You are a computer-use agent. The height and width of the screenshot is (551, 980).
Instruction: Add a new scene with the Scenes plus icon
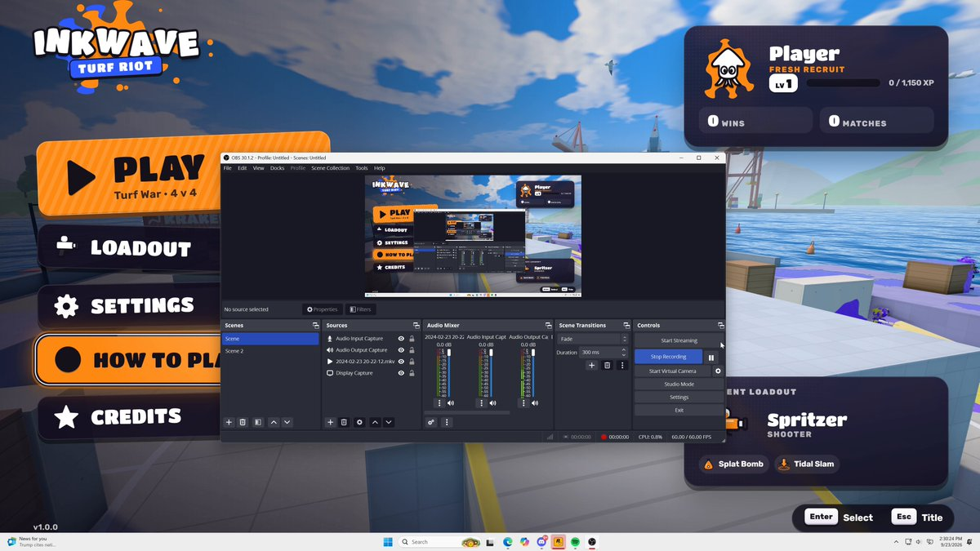[x=229, y=422]
